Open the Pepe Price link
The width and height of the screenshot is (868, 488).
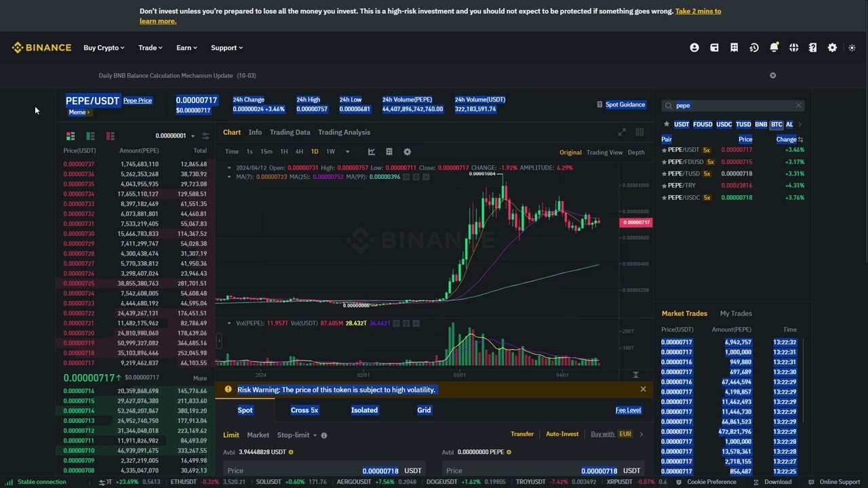pos(138,100)
